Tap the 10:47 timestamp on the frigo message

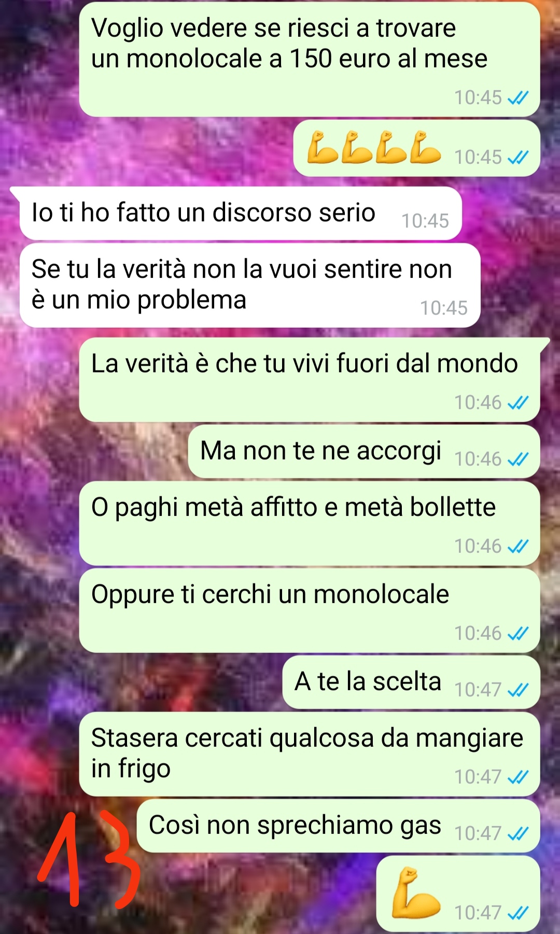(478, 777)
